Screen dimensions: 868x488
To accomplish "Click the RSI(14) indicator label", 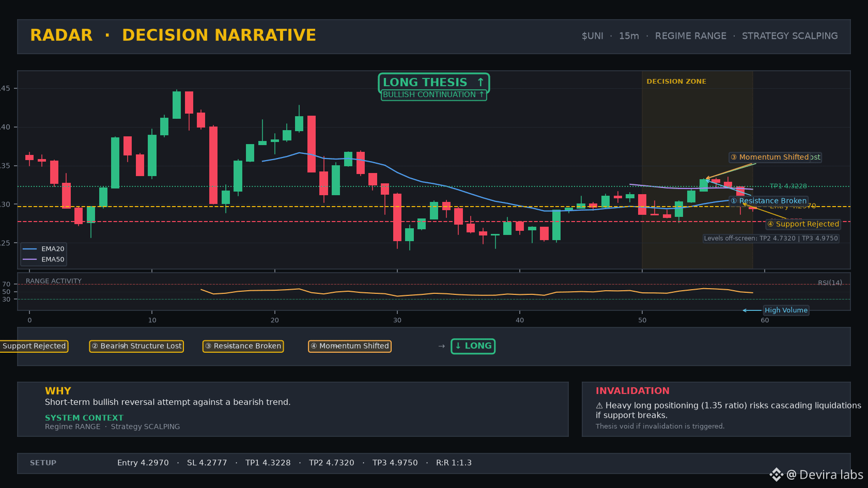I will point(830,283).
